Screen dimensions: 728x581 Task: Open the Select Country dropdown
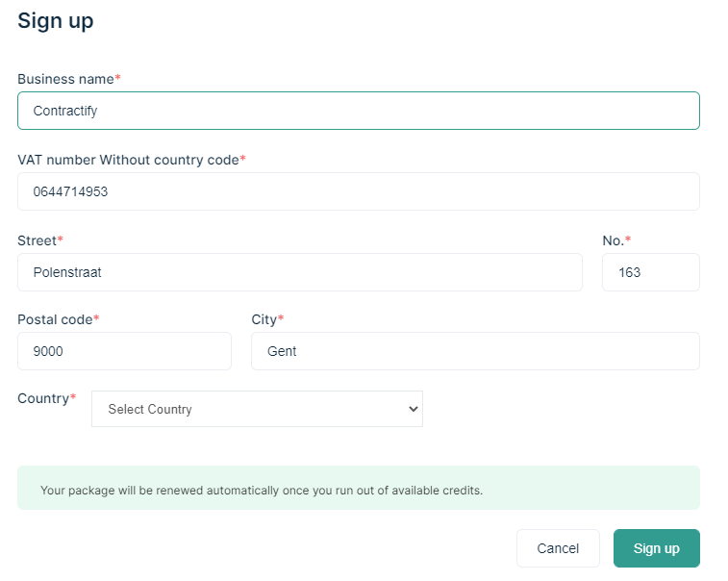(257, 409)
